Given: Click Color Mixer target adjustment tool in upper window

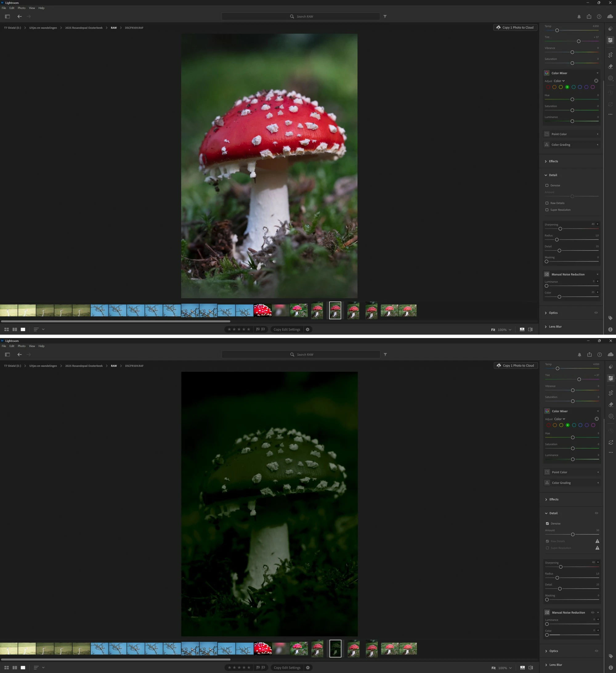Looking at the screenshot, I should pos(596,81).
